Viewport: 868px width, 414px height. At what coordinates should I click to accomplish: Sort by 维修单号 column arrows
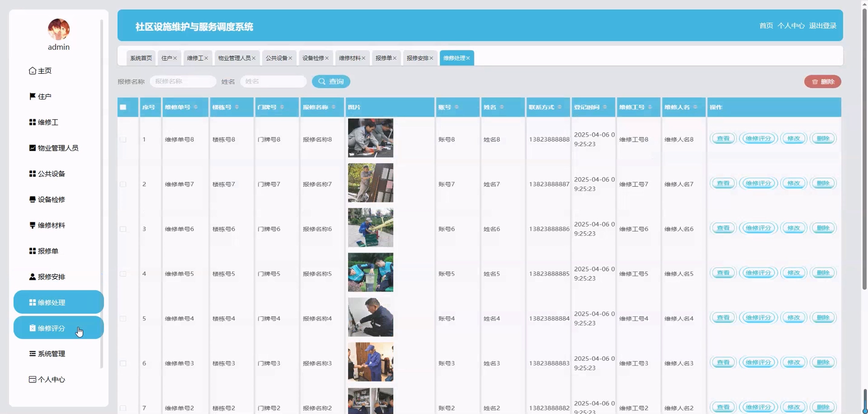[x=196, y=107]
